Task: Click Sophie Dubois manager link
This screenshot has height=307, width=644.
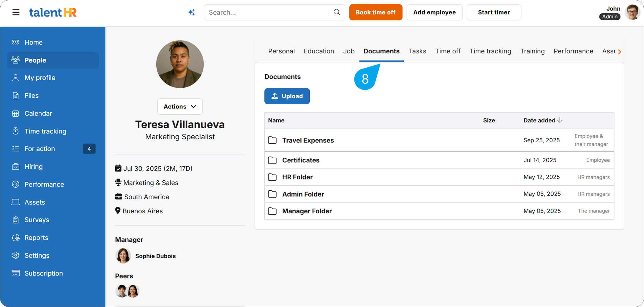Action: (155, 256)
